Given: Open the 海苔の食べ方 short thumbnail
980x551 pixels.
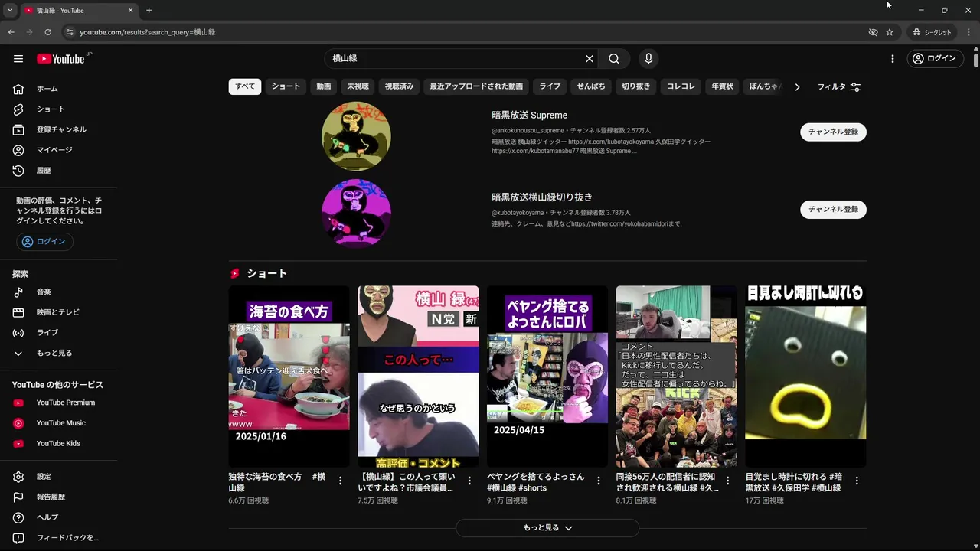Looking at the screenshot, I should [289, 377].
